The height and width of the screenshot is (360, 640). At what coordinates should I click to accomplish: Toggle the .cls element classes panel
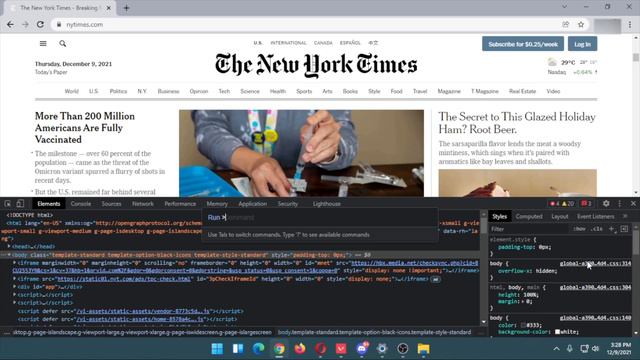click(x=596, y=229)
